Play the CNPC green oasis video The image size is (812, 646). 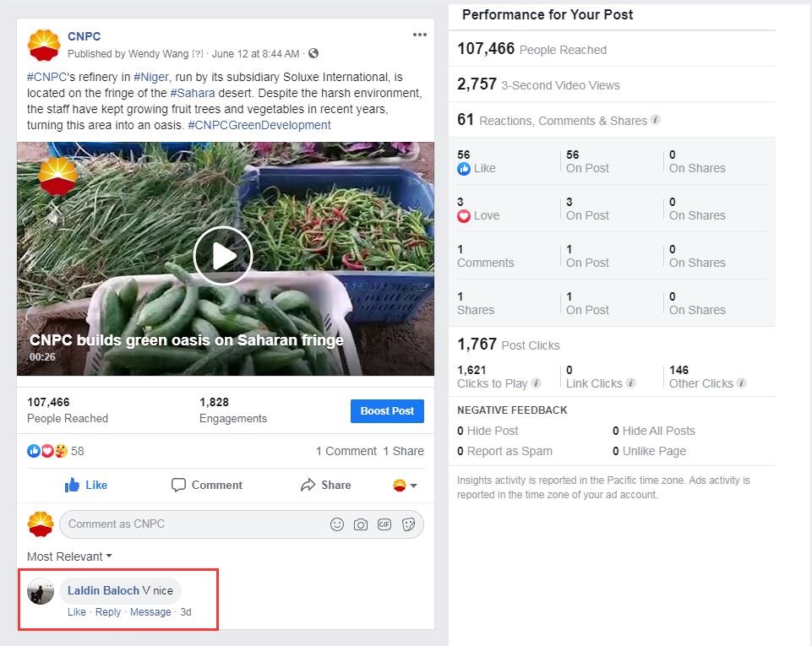point(223,256)
